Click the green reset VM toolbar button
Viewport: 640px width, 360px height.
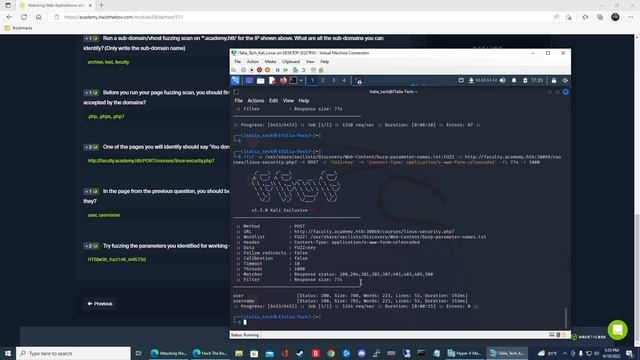click(286, 70)
